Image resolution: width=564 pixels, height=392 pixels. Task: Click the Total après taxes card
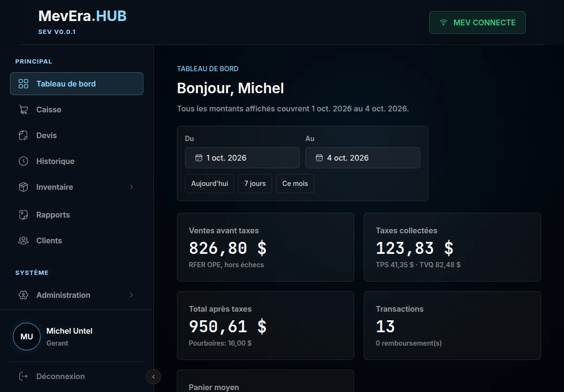coord(265,326)
